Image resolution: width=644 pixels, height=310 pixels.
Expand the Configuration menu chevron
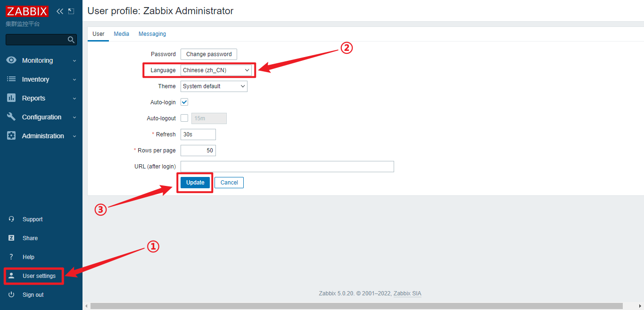click(x=74, y=117)
